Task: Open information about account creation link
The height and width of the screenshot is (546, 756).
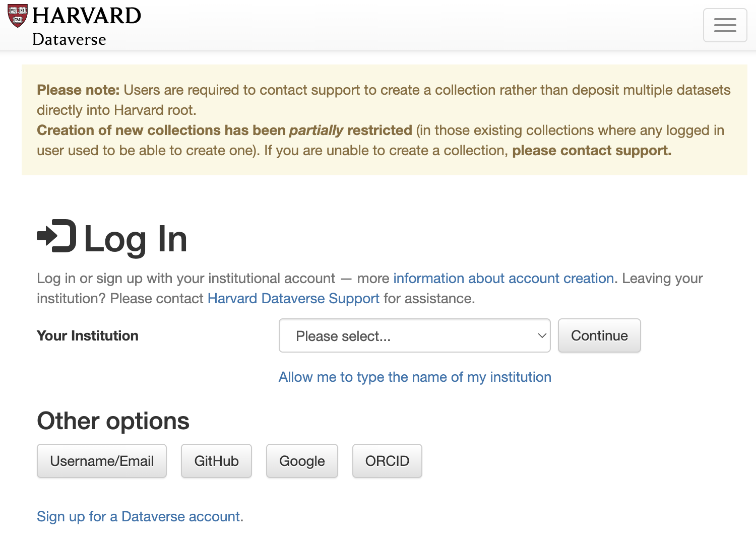Action: 502,278
